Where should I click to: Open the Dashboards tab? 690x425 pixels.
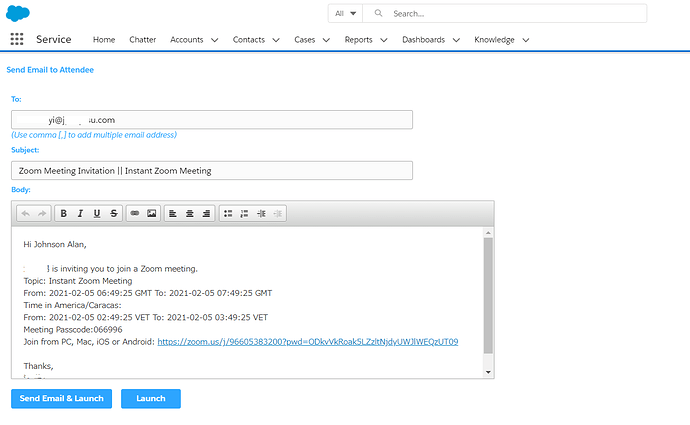(x=423, y=40)
